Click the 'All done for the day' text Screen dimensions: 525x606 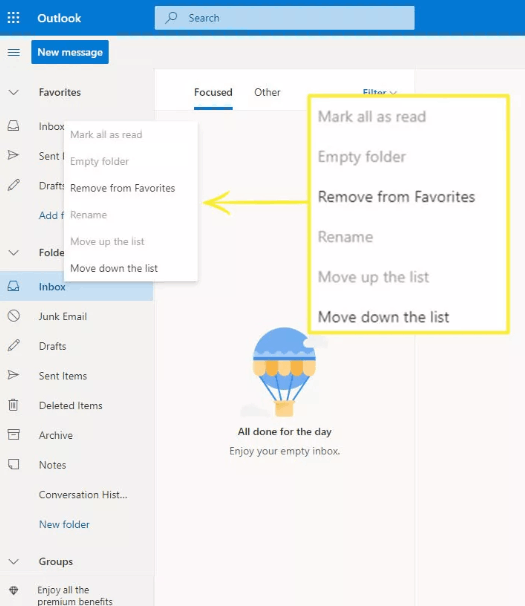pos(285,431)
